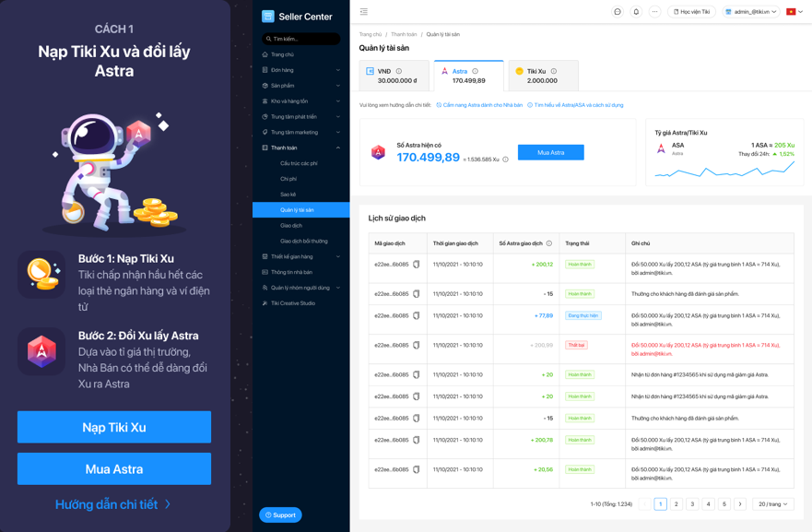Click the Học viện Tiki button
The width and height of the screenshot is (812, 532).
click(x=691, y=11)
